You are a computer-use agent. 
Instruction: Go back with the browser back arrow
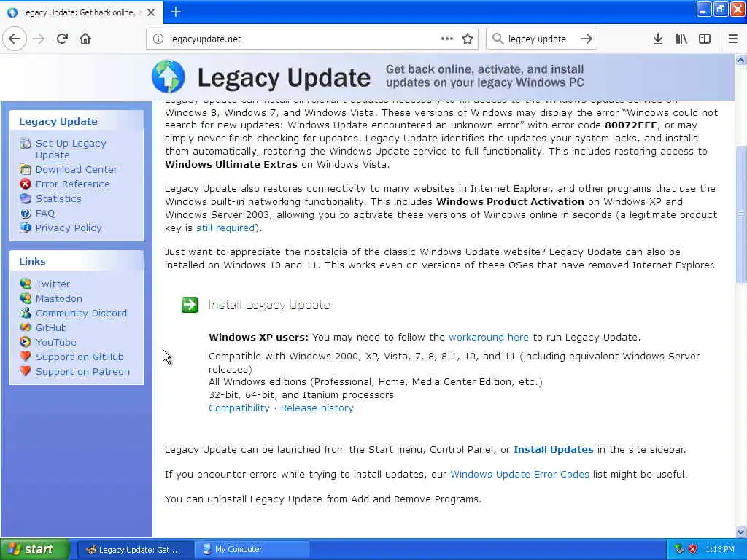click(15, 39)
